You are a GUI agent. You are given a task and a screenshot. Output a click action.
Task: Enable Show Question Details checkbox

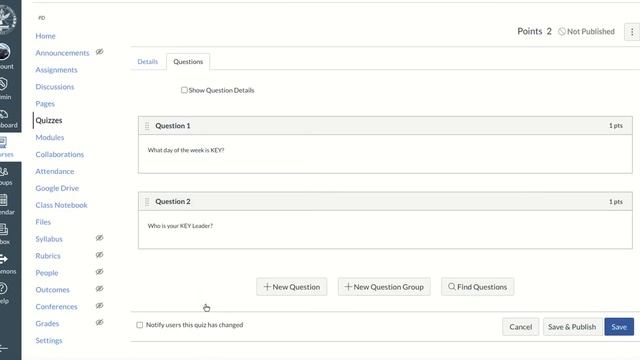(x=184, y=90)
